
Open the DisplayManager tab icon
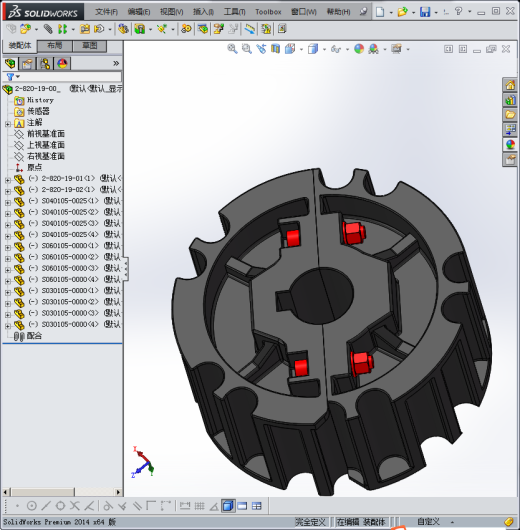coord(62,64)
